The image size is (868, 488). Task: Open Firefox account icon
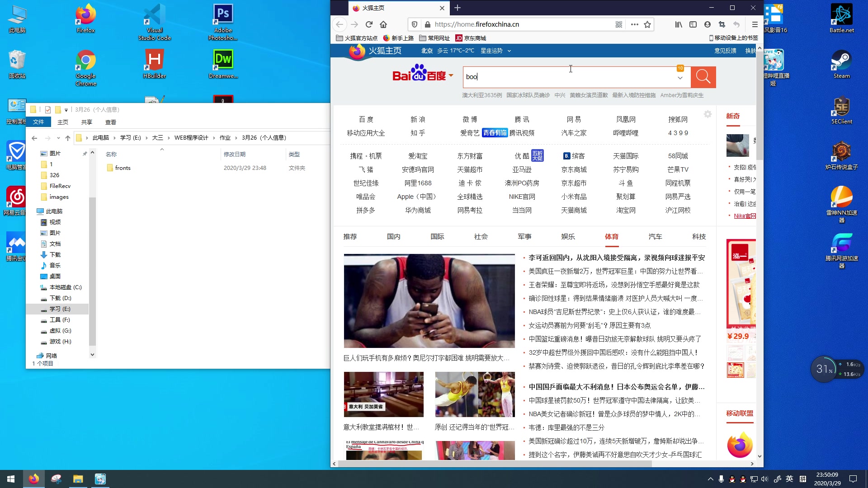pos(708,24)
